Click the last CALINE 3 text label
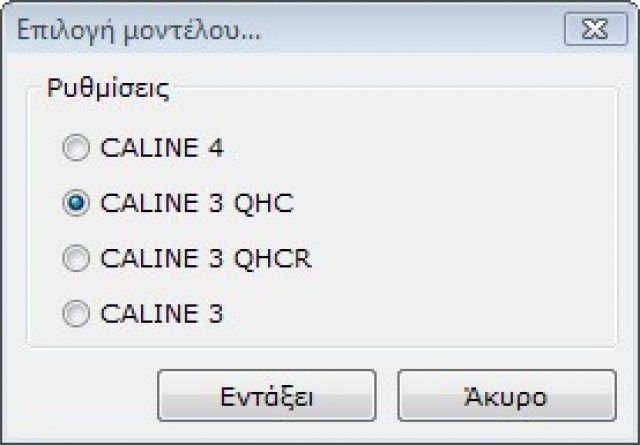Screen dimensions: 640x445 click(x=162, y=315)
